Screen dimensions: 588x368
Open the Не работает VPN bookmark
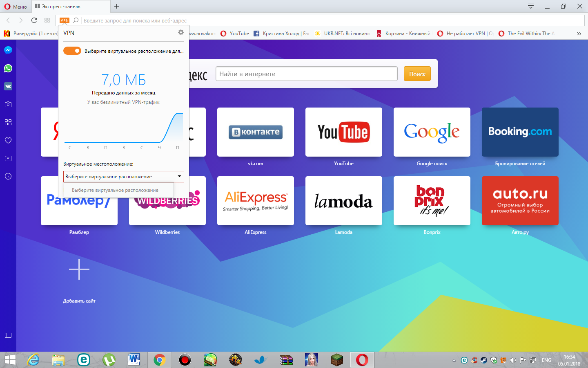(465, 34)
